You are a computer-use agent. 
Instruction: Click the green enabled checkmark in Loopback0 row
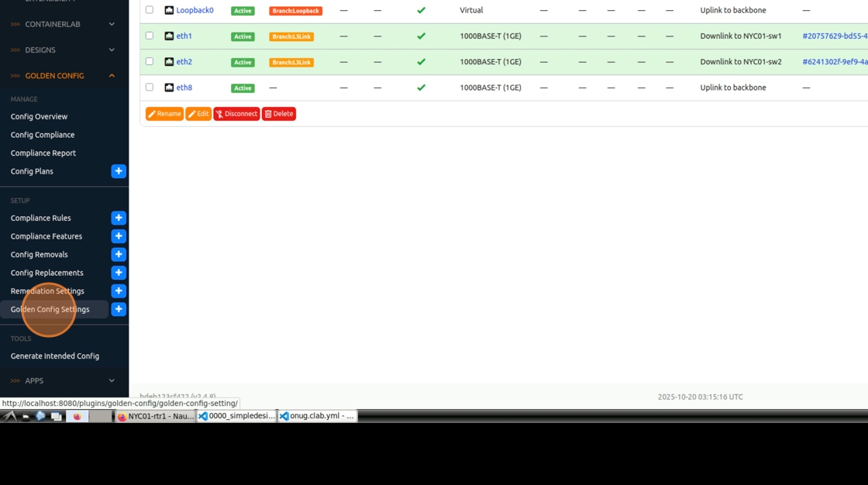[x=422, y=10]
